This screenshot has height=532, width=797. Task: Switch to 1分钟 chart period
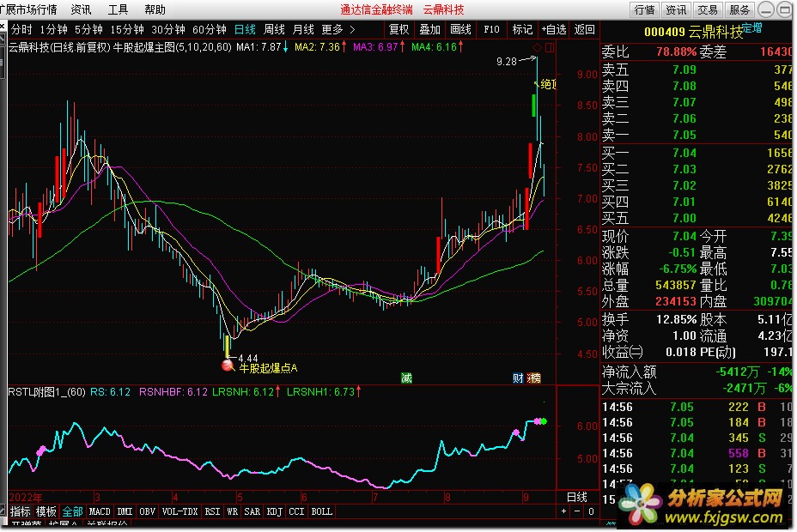53,29
